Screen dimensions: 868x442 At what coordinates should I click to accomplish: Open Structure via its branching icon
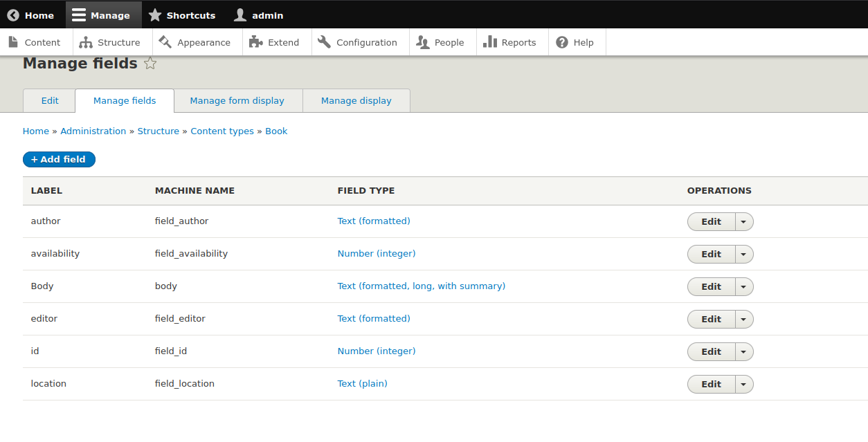pos(86,42)
